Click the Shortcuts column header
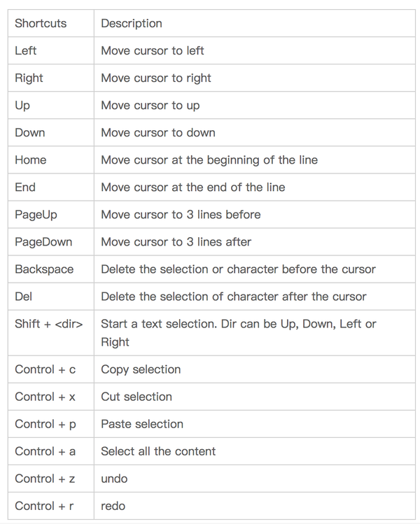The width and height of the screenshot is (420, 524). click(41, 23)
